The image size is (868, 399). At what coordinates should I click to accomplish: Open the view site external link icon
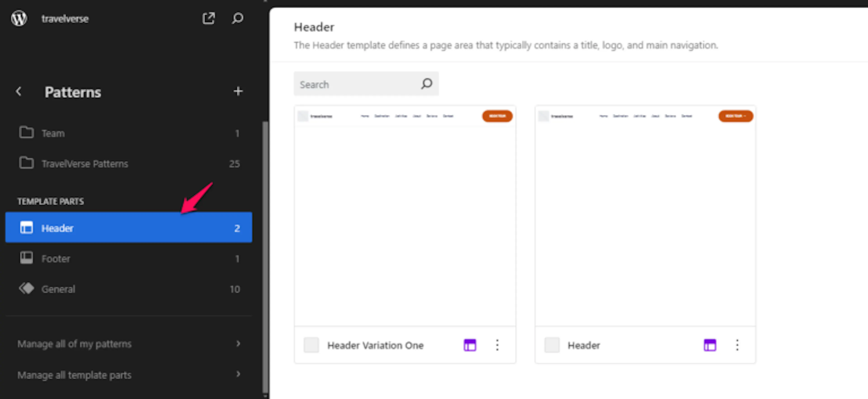(209, 18)
